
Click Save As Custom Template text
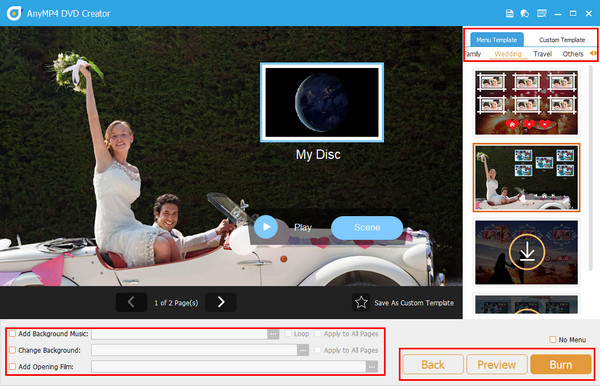(414, 303)
